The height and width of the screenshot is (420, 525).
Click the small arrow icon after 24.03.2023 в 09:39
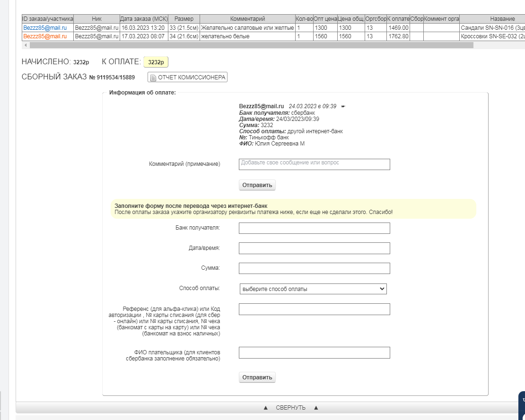[x=343, y=106]
